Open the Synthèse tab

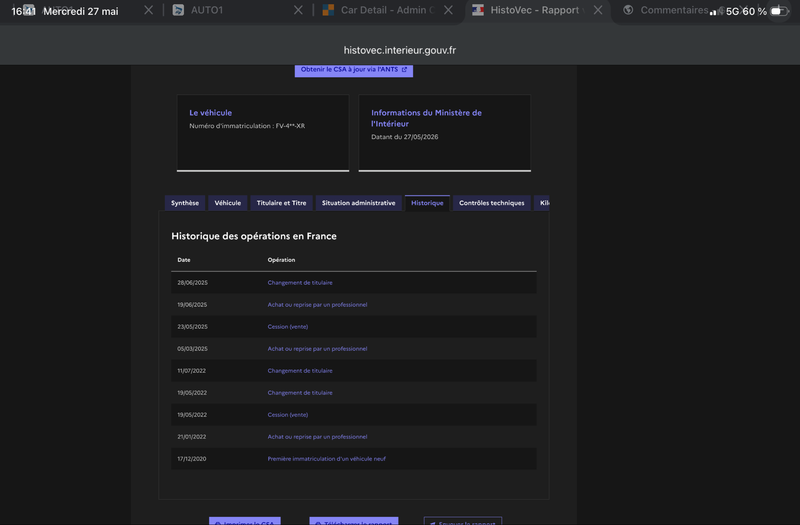185,203
